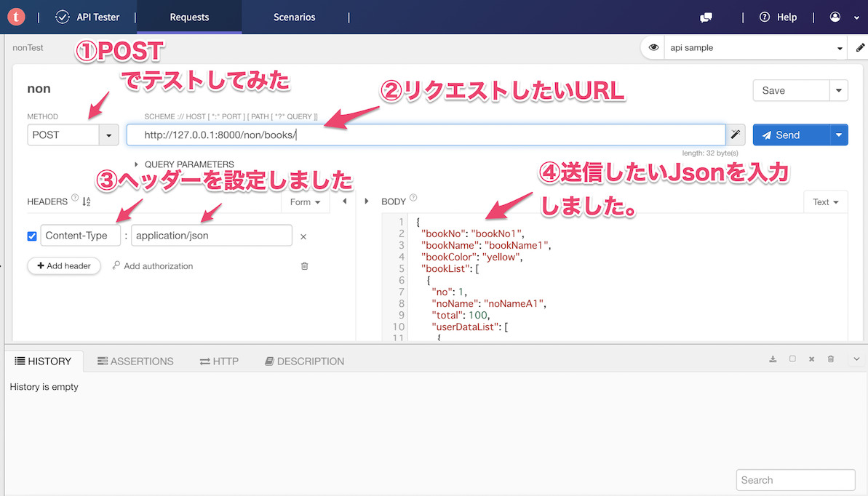Toggle the eye icon beside api sample

point(653,47)
